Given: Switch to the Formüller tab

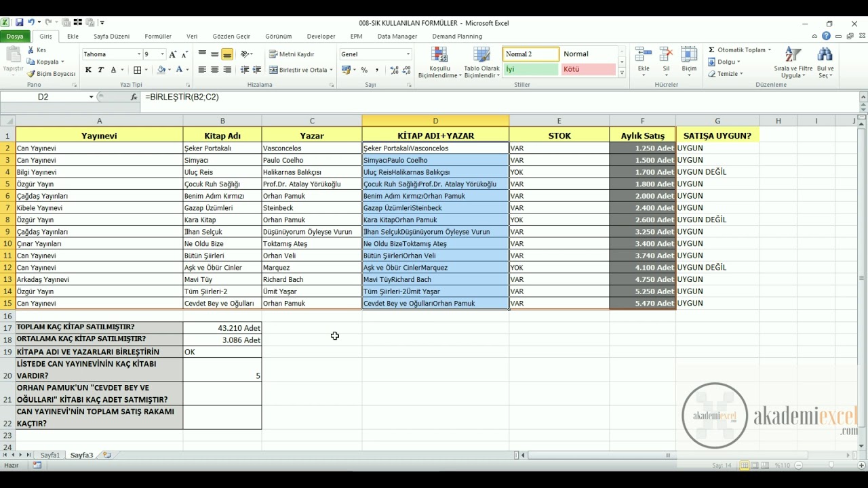Looking at the screenshot, I should tap(158, 37).
